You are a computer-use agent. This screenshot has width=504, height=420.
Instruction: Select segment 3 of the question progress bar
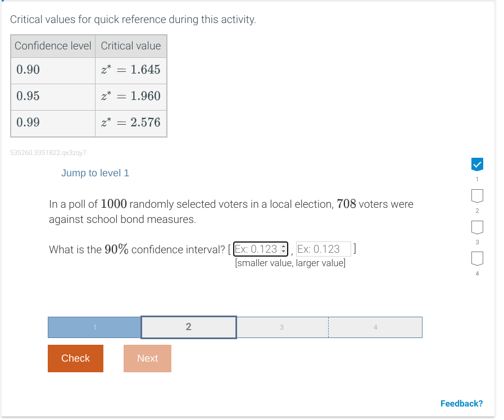coord(281,327)
